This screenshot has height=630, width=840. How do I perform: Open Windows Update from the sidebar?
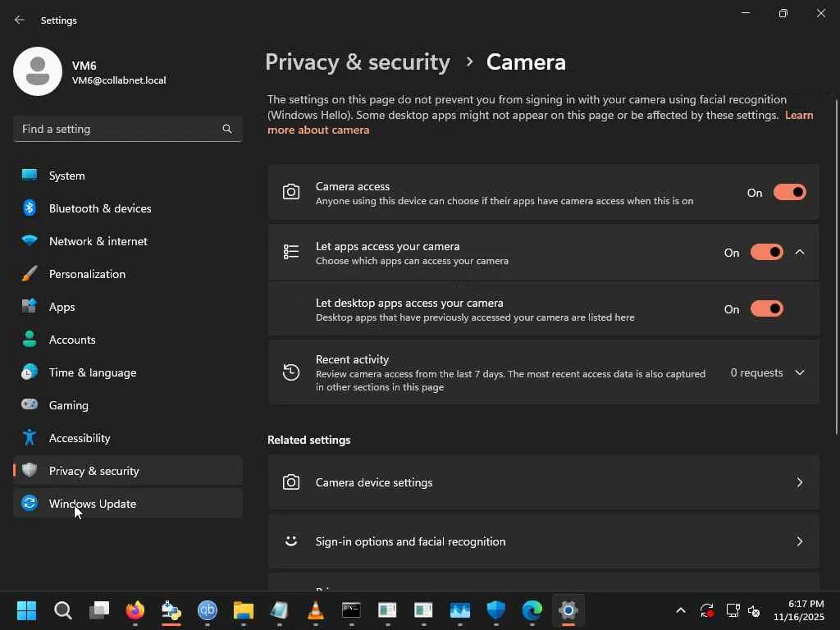pos(93,504)
